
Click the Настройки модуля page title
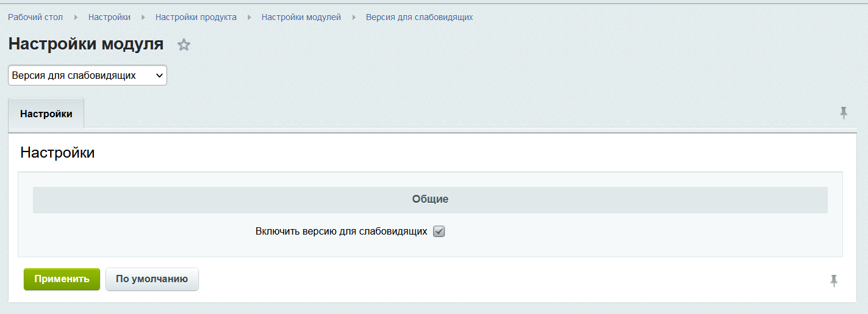point(86,44)
